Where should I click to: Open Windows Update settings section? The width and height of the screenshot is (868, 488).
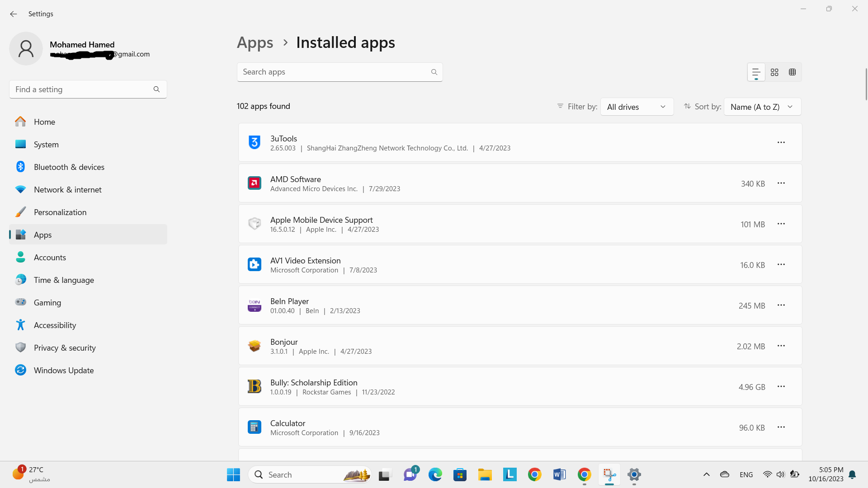tap(63, 371)
